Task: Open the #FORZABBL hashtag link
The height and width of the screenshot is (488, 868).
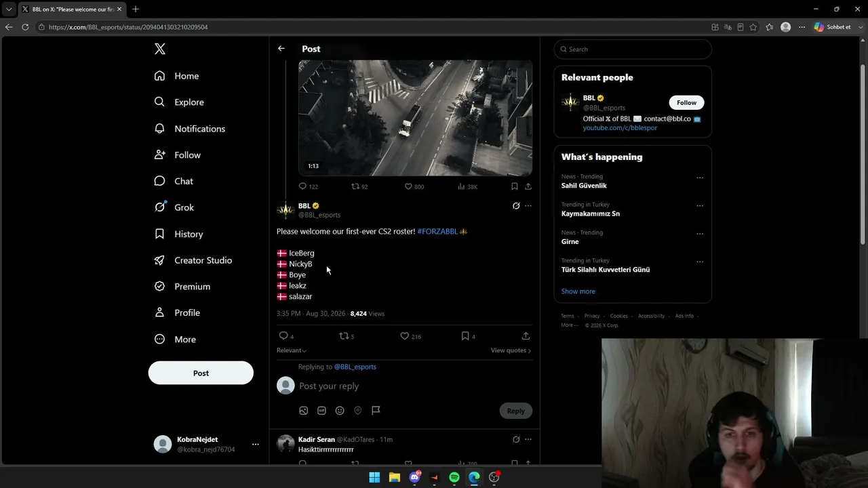Action: (x=437, y=231)
